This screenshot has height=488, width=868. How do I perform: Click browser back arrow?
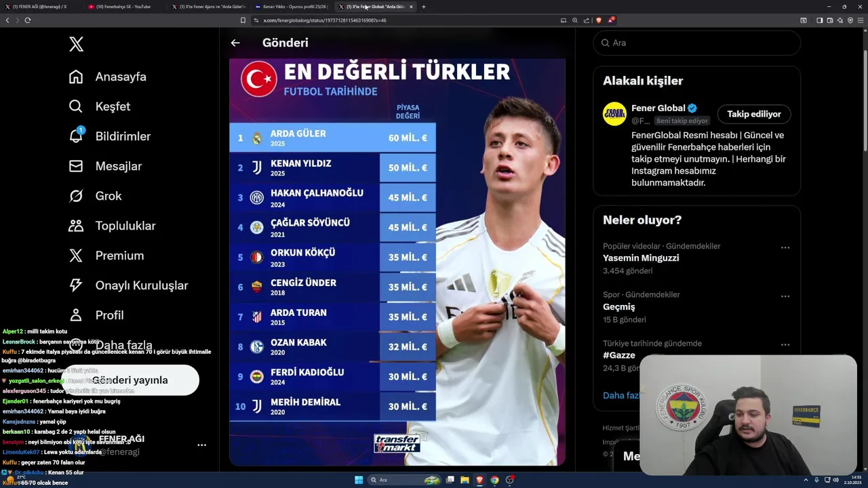point(7,20)
